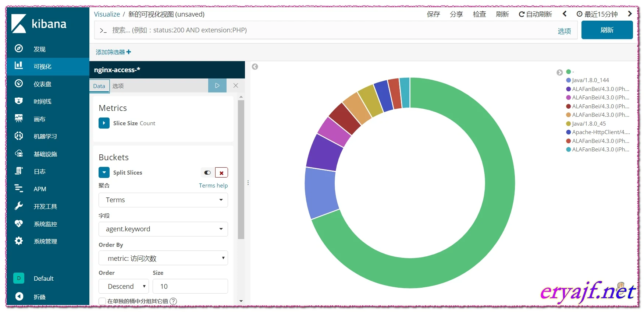This screenshot has width=644, height=312.
Task: Open the Terms help link
Action: (213, 185)
